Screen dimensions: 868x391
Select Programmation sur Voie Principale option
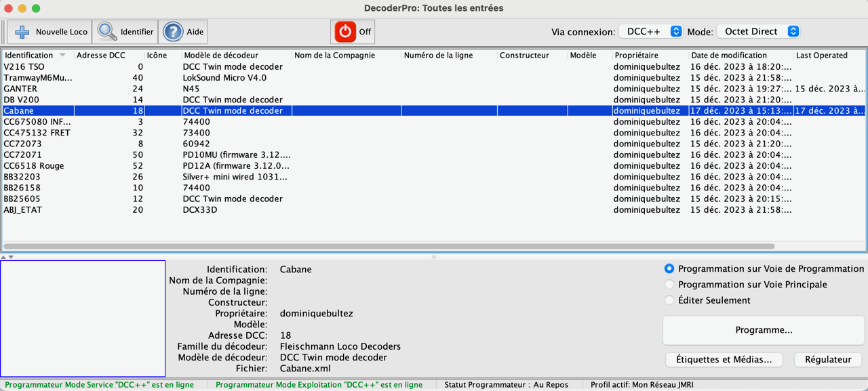[746, 285]
